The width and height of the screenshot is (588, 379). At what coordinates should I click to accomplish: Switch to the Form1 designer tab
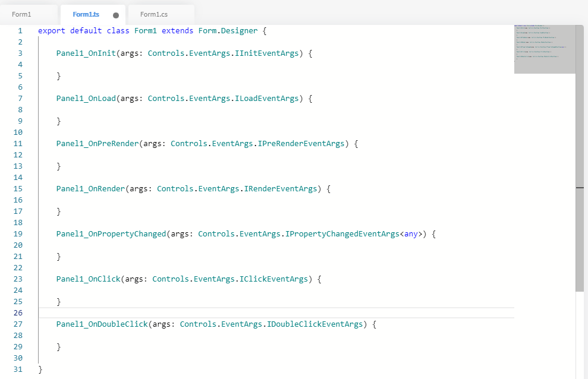coord(21,14)
